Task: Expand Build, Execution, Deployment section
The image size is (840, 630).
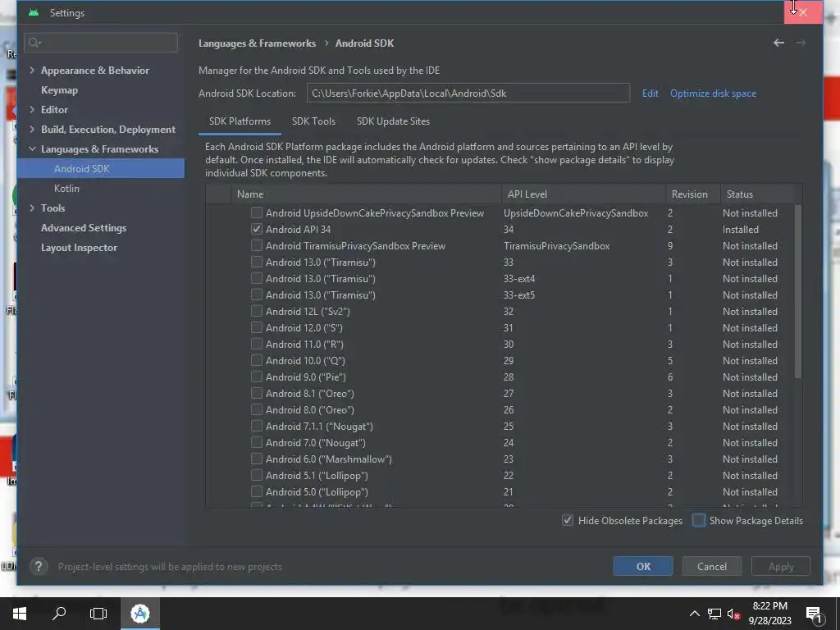Action: pyautogui.click(x=32, y=129)
